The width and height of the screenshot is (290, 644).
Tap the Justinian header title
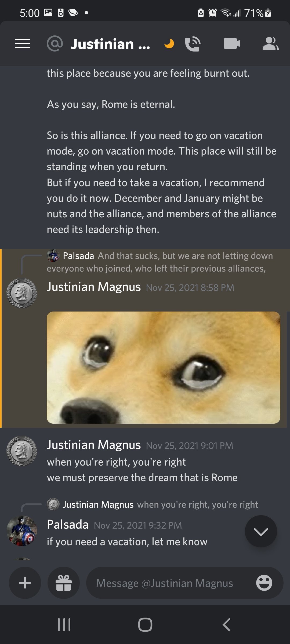[x=110, y=44]
